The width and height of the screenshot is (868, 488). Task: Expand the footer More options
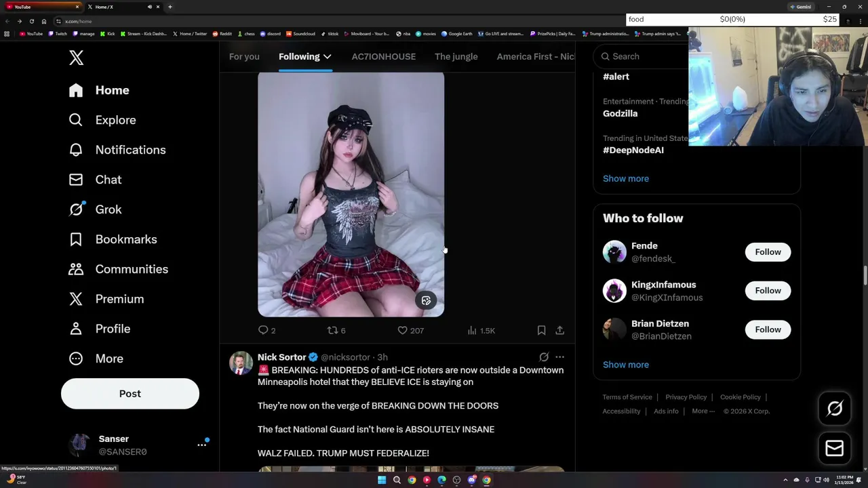(x=703, y=411)
